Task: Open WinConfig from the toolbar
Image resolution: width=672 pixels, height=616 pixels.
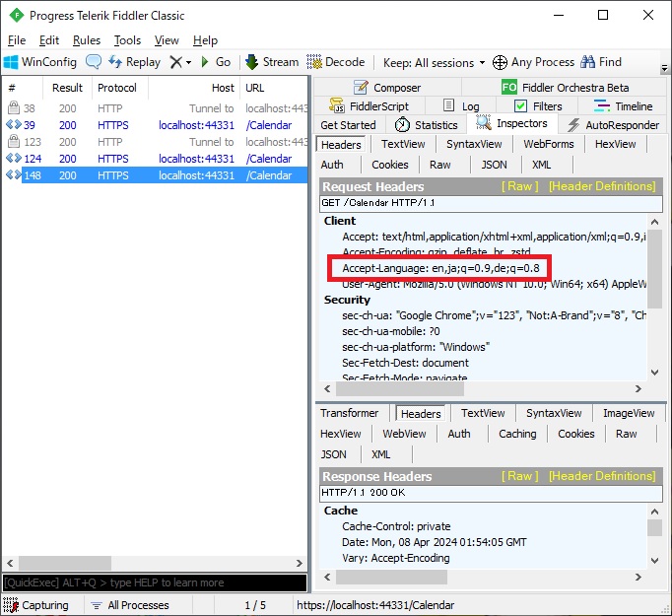Action: (x=39, y=62)
